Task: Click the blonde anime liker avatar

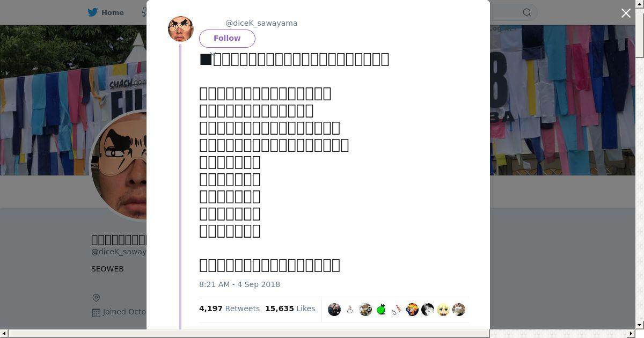Action: 443,310
